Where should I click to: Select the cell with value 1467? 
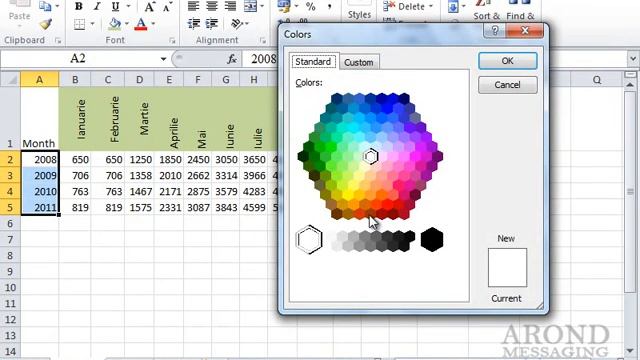pyautogui.click(x=140, y=191)
